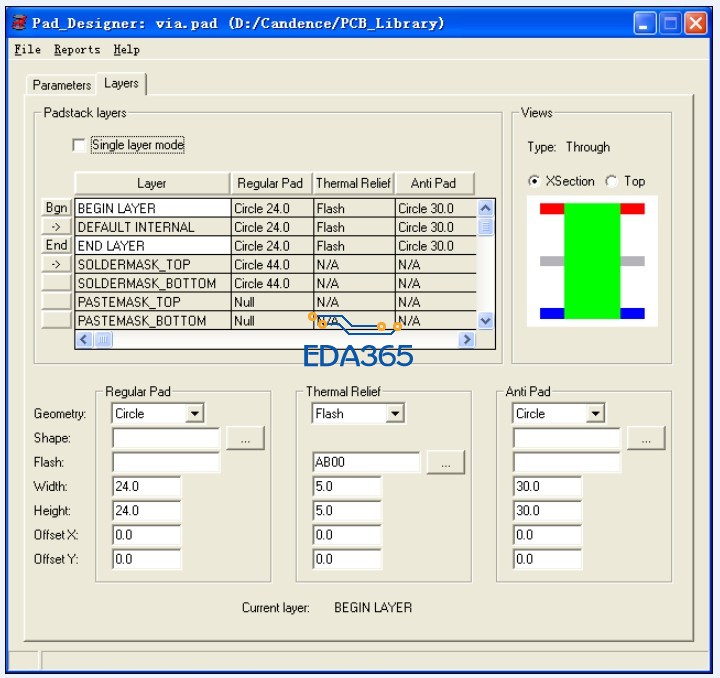This screenshot has height=678, width=720.
Task: Click the Thermal Relief Flash browse button
Action: [x=445, y=462]
